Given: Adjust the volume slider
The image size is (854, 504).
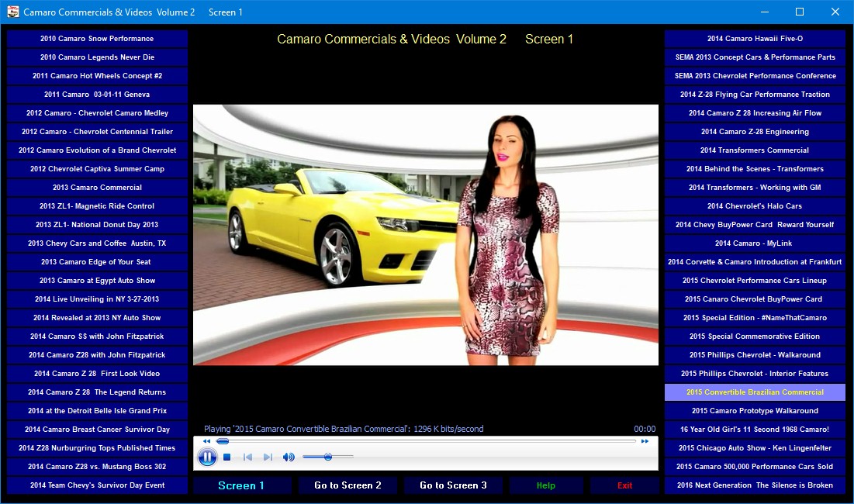Looking at the screenshot, I should tap(328, 457).
